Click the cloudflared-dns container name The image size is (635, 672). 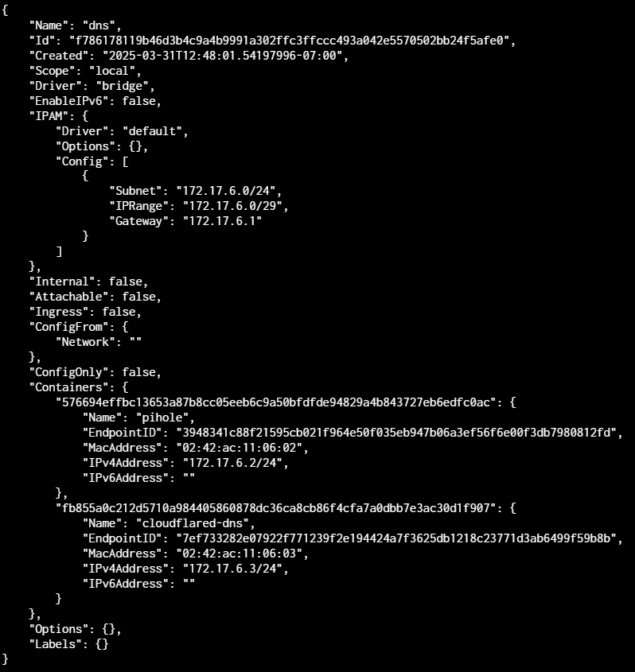[x=192, y=523]
